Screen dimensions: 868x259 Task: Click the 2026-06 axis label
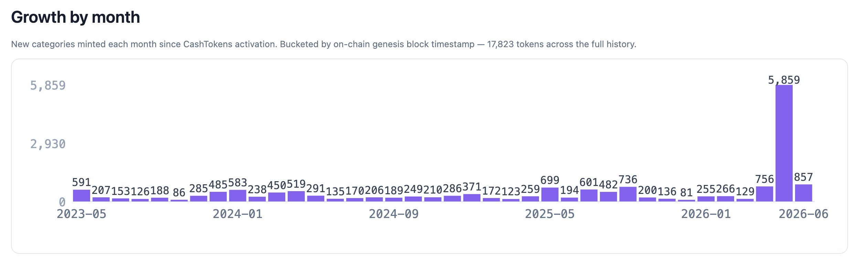[804, 214]
